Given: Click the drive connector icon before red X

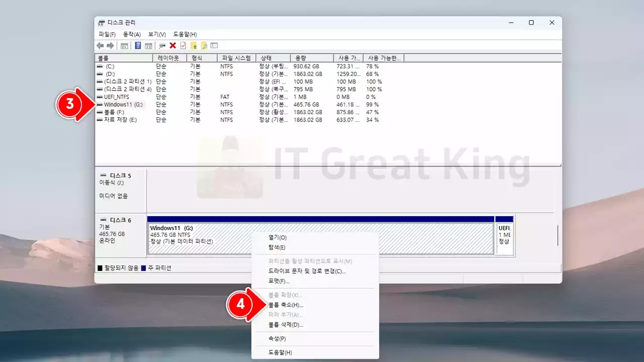Looking at the screenshot, I should coord(162,45).
